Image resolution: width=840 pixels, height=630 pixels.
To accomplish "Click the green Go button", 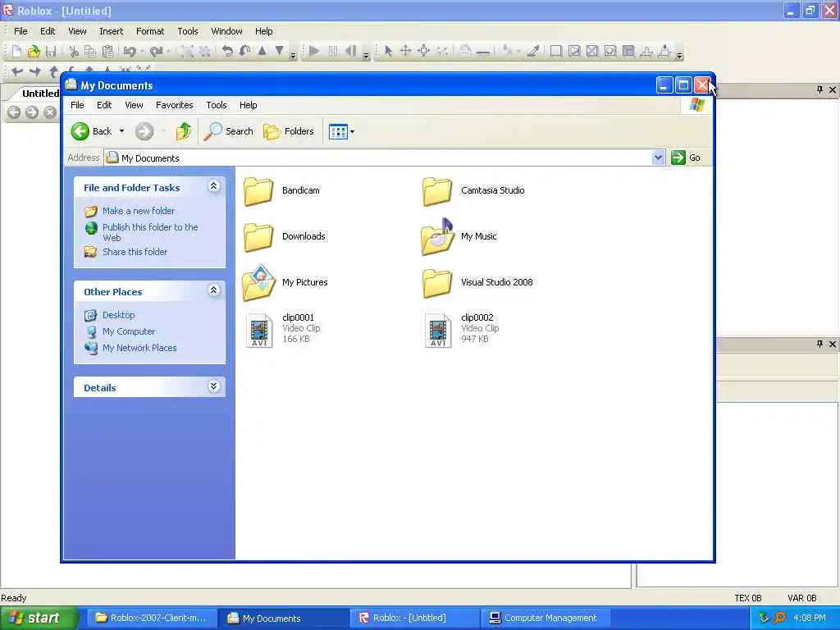I will [x=686, y=157].
